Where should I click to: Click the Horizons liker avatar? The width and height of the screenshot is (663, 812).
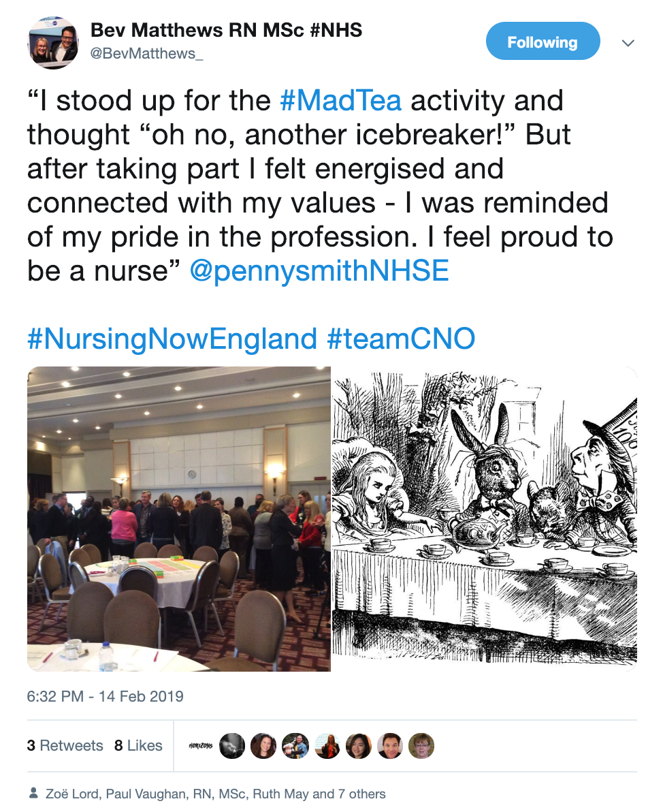pyautogui.click(x=200, y=746)
